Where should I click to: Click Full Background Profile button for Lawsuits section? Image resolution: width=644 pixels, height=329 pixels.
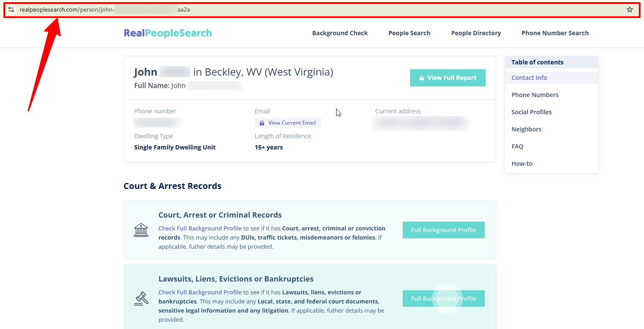coord(444,299)
